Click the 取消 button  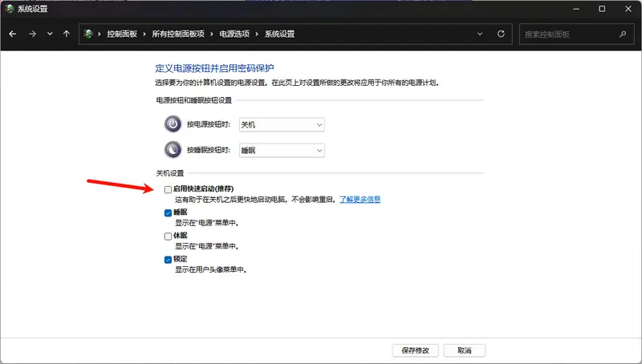(465, 350)
